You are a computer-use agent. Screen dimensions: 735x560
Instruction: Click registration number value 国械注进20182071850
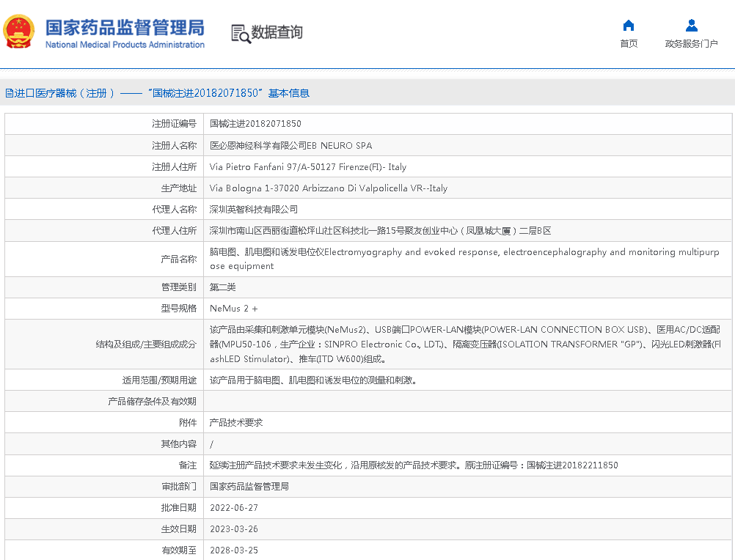coord(255,124)
